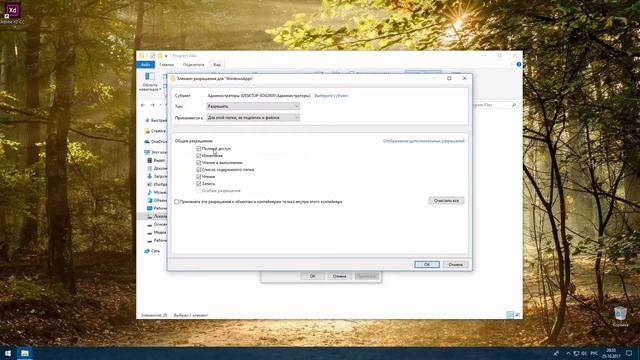Open the Windows Start menu
The image size is (640, 360).
tap(8, 353)
